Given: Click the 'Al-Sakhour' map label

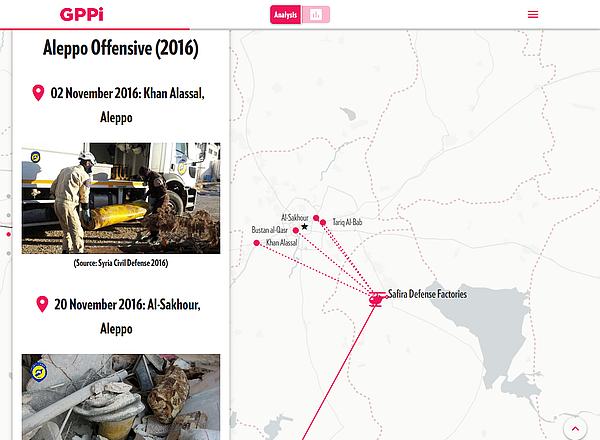Looking at the screenshot, I should click(x=295, y=218).
